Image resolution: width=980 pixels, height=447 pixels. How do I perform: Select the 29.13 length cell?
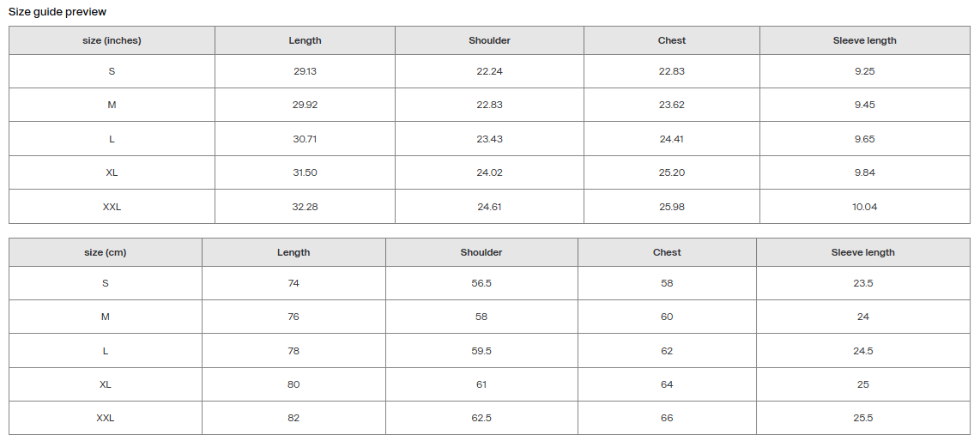coord(305,71)
